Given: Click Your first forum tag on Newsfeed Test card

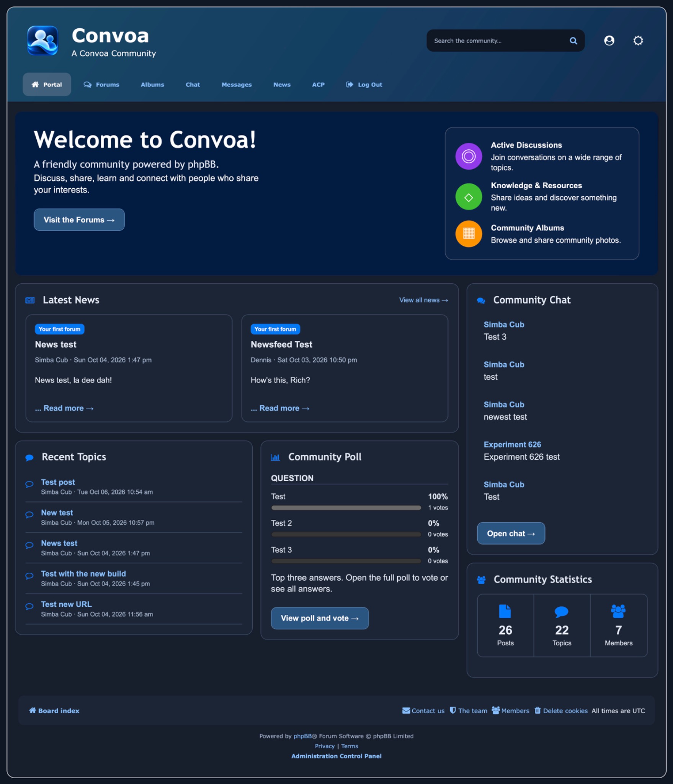Looking at the screenshot, I should 275,329.
